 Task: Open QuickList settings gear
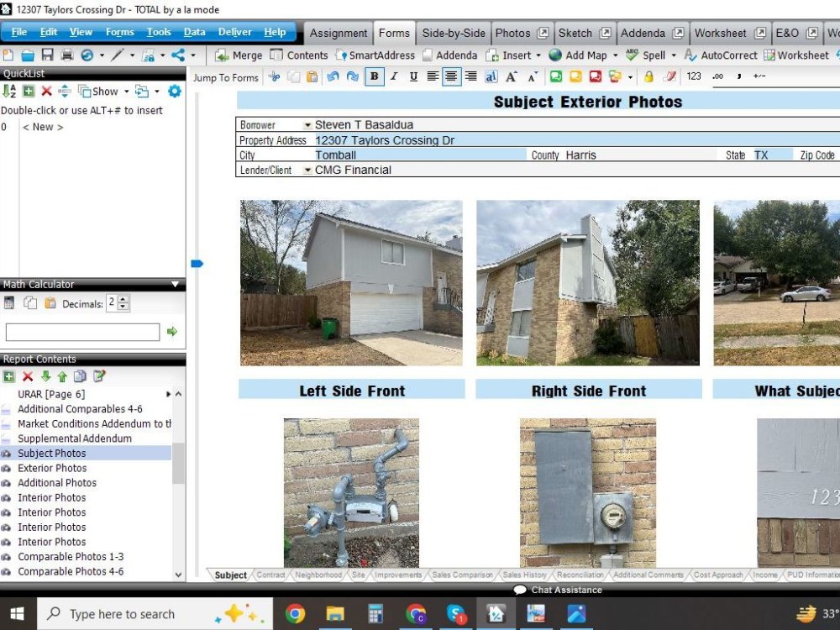point(175,91)
